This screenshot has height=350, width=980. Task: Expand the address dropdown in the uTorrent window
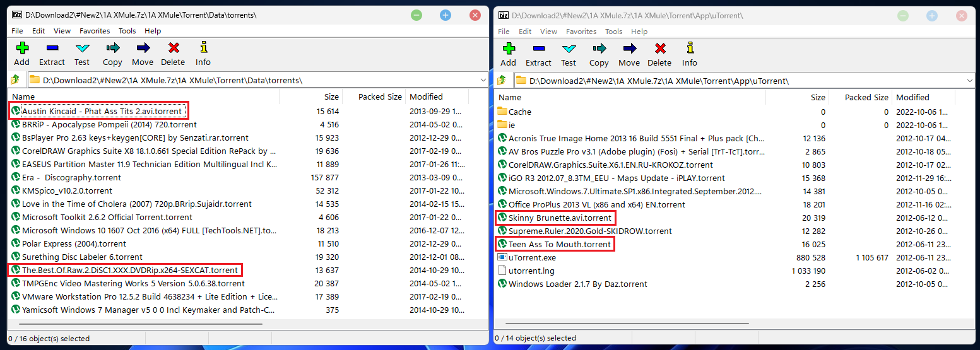(969, 81)
